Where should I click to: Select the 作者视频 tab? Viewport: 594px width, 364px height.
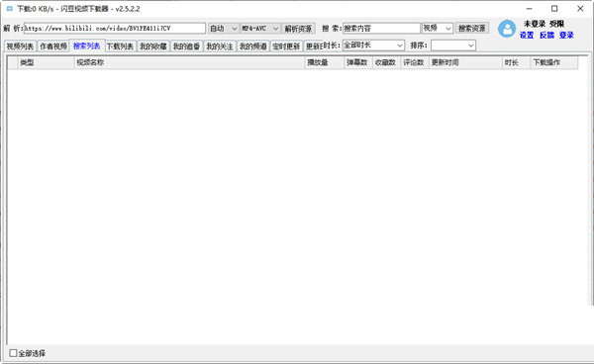pos(53,46)
